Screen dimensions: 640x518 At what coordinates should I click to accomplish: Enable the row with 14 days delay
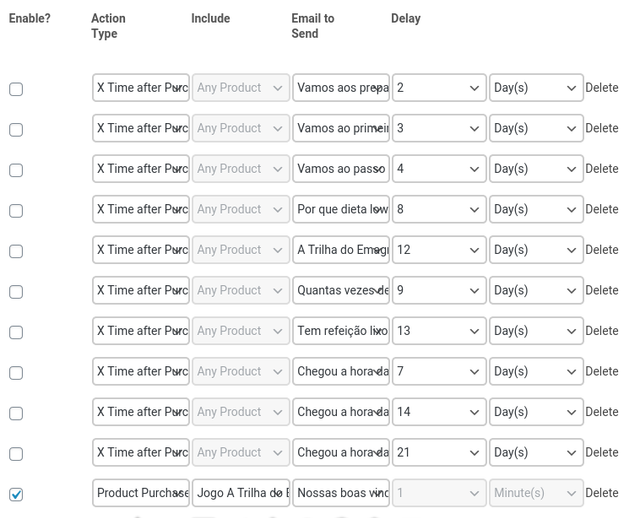16,413
